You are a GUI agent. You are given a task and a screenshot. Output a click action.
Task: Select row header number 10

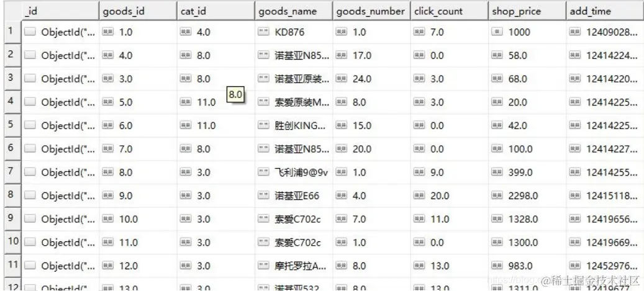pos(12,242)
